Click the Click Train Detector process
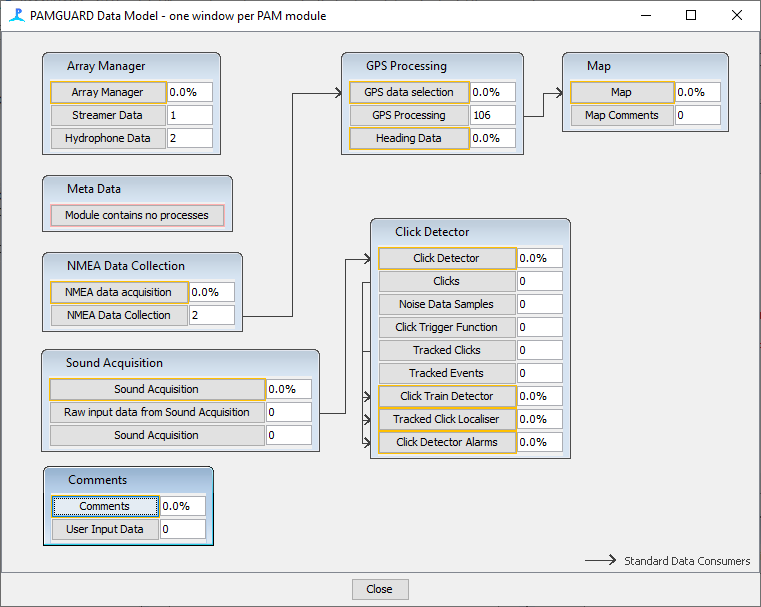 [x=447, y=396]
